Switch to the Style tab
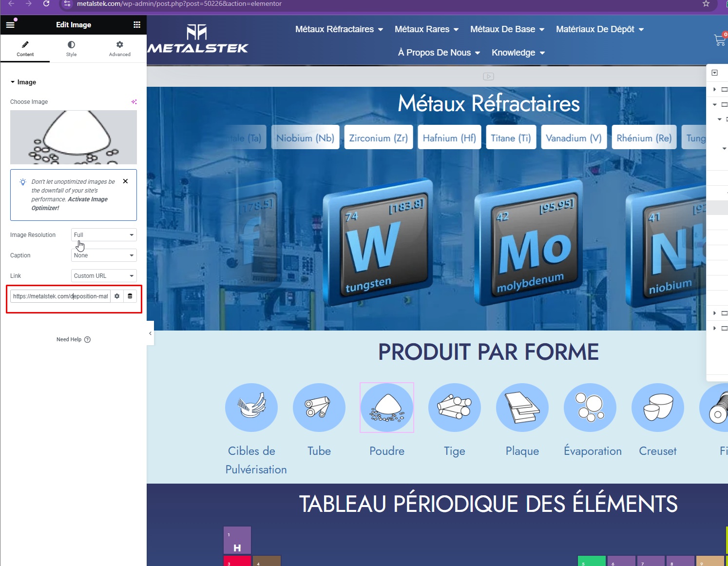728x566 pixels. pyautogui.click(x=71, y=49)
